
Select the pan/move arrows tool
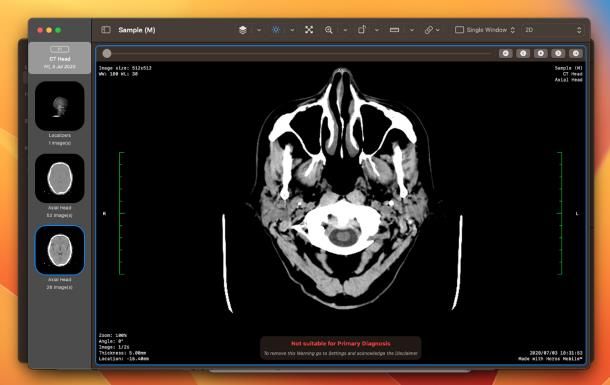click(x=309, y=30)
